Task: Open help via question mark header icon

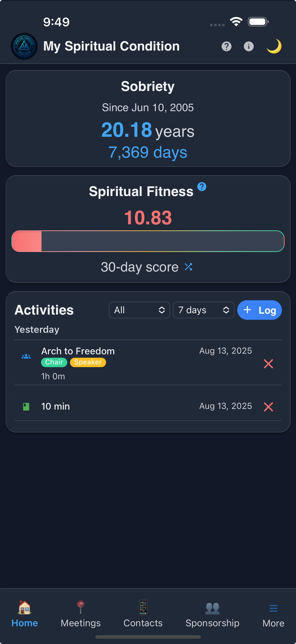Action: 226,46
